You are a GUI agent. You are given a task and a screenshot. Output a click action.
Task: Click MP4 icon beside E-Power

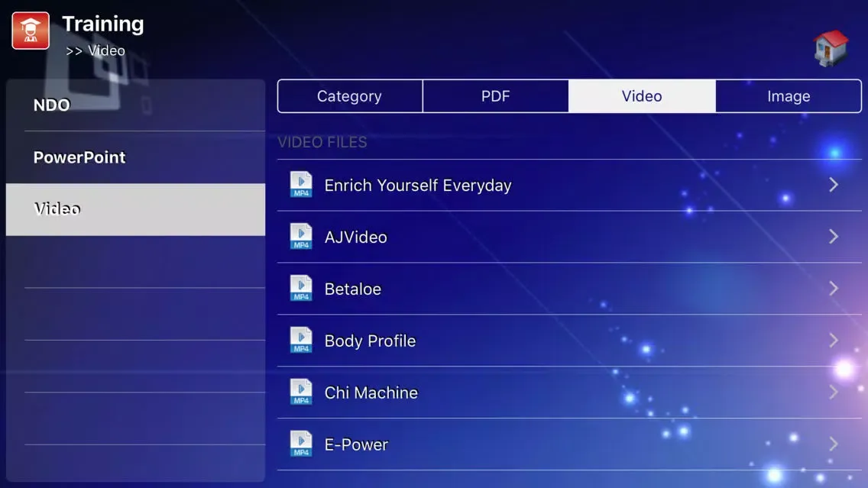(300, 444)
